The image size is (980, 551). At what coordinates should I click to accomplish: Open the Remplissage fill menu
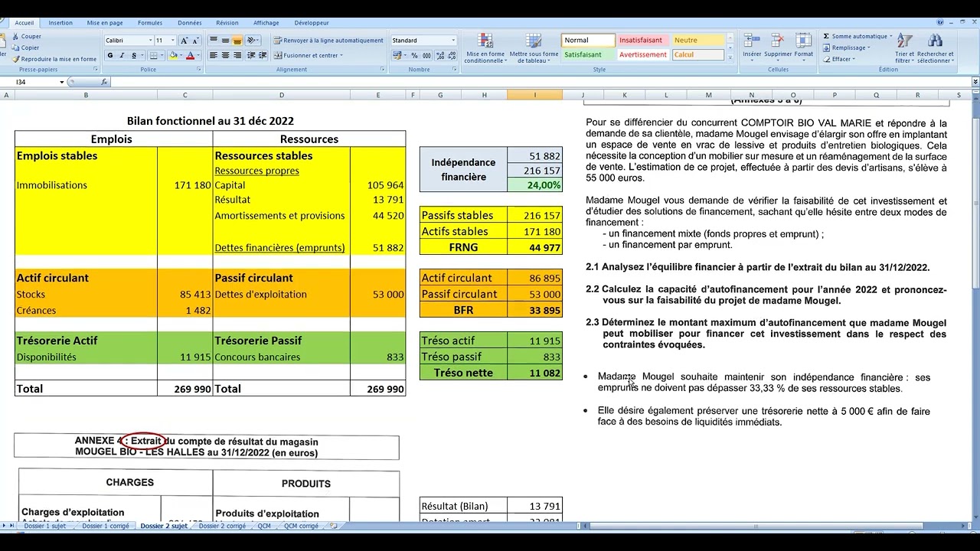(845, 47)
